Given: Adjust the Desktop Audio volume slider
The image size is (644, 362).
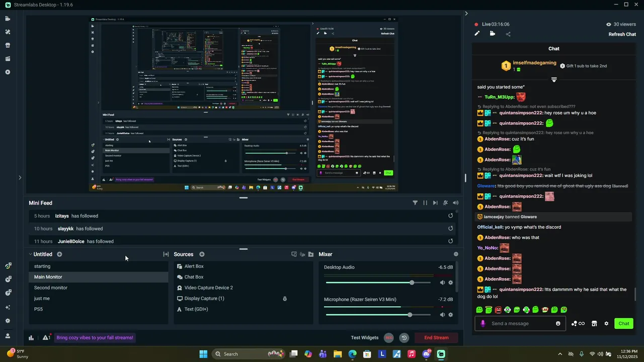Looking at the screenshot, I should [378, 283].
